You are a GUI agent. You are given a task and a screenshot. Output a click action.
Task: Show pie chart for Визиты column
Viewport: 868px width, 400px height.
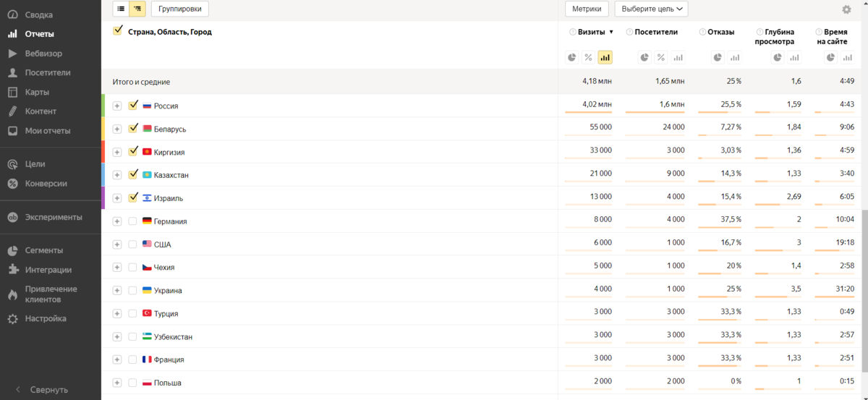[572, 57]
